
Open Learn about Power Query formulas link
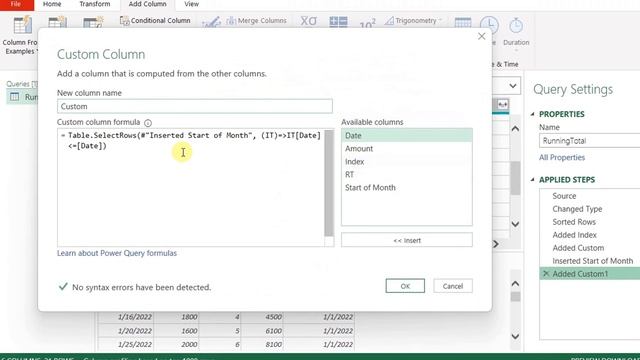(x=117, y=253)
